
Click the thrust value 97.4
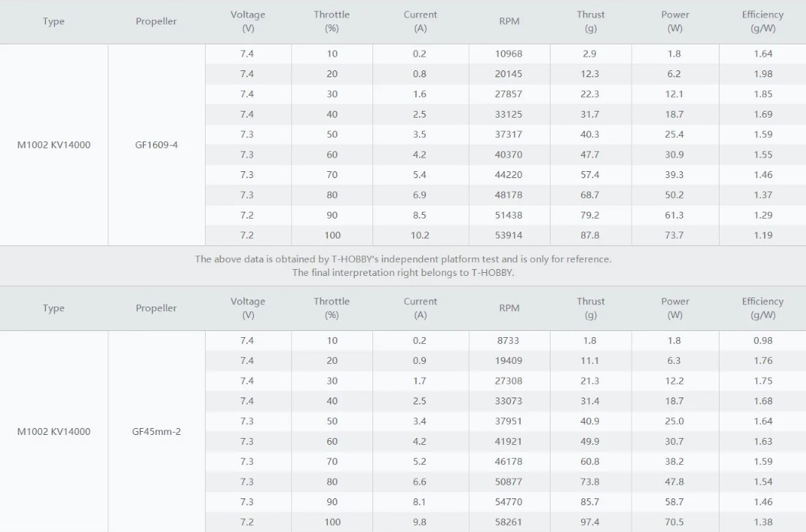pyautogui.click(x=590, y=522)
